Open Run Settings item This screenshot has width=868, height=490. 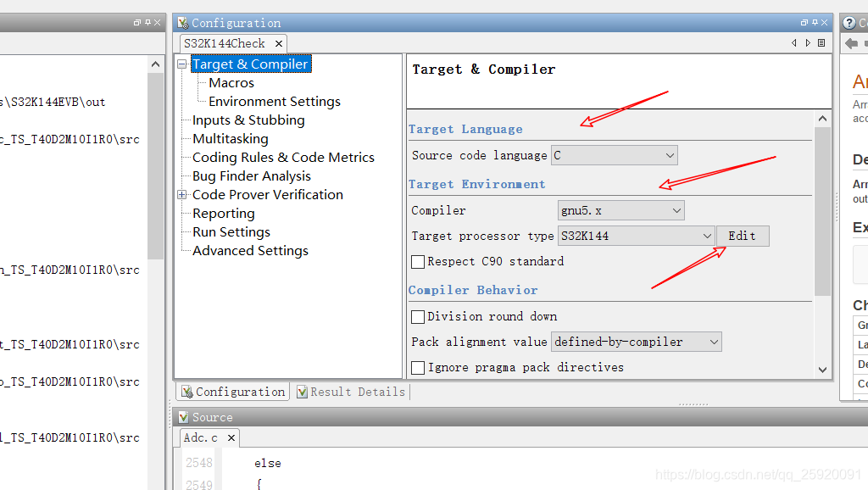coord(231,232)
